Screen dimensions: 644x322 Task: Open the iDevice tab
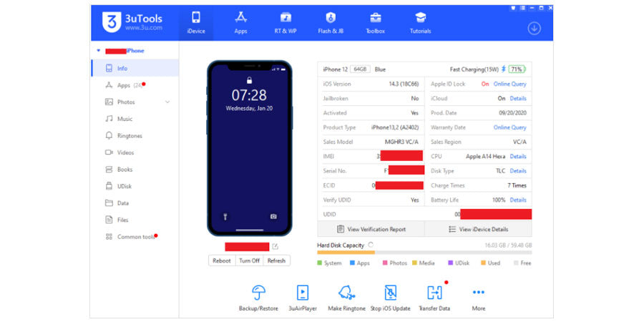tap(196, 23)
